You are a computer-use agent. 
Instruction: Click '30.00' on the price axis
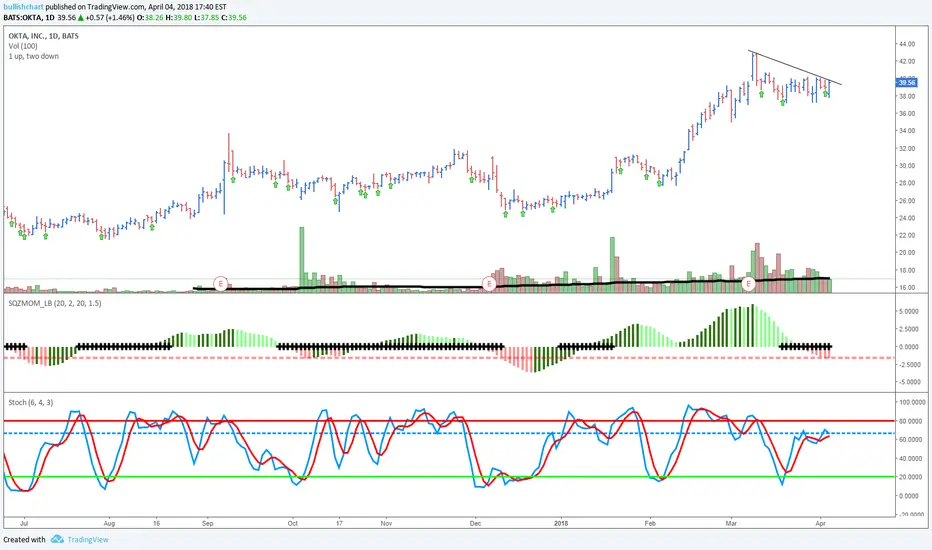click(x=906, y=166)
